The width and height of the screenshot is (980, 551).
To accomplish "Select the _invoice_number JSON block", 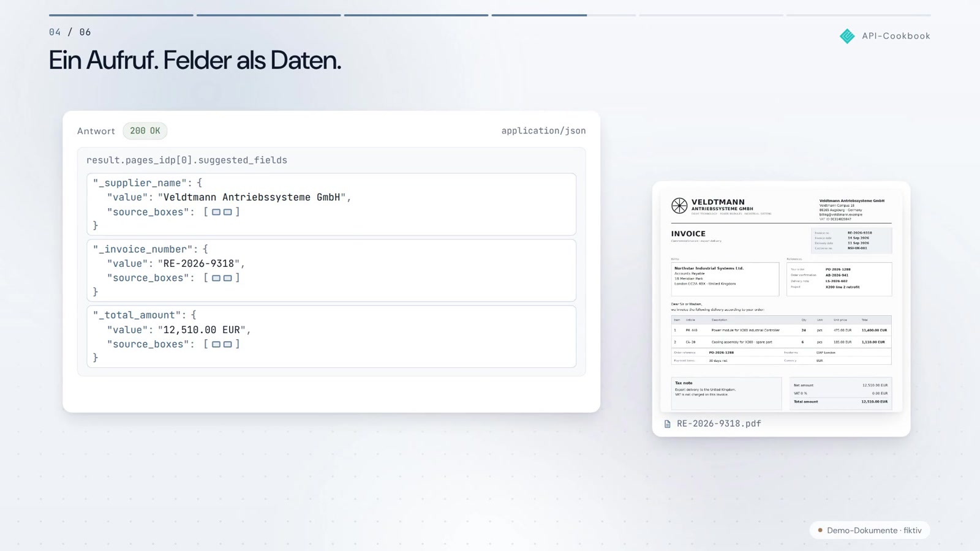I will pos(331,271).
